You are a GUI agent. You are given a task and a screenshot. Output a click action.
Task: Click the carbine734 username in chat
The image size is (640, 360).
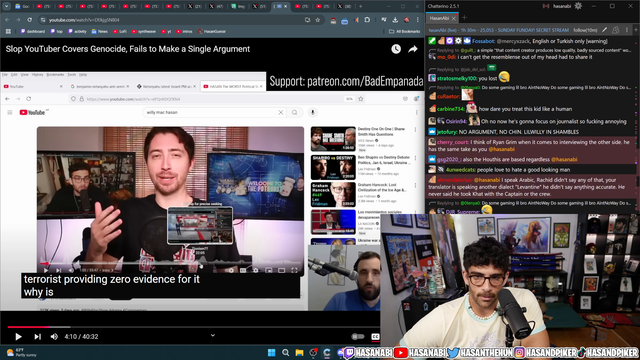pyautogui.click(x=451, y=109)
